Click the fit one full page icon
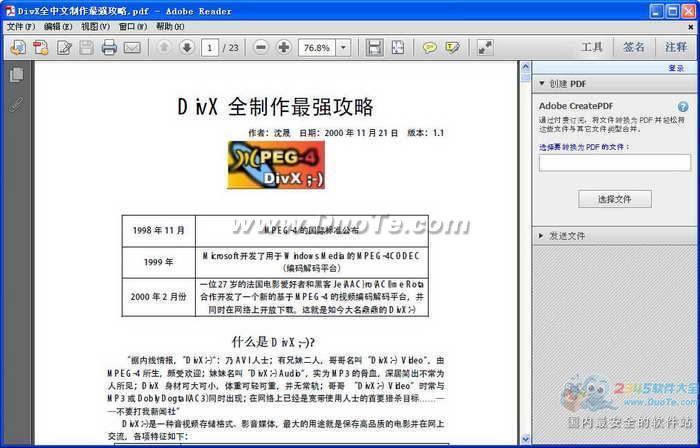This screenshot has height=448, width=700. click(x=397, y=47)
